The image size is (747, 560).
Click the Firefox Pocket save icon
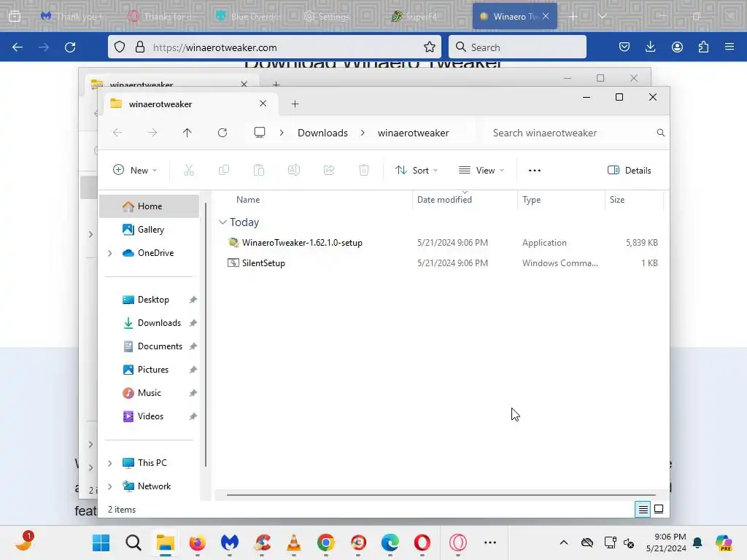coord(624,47)
